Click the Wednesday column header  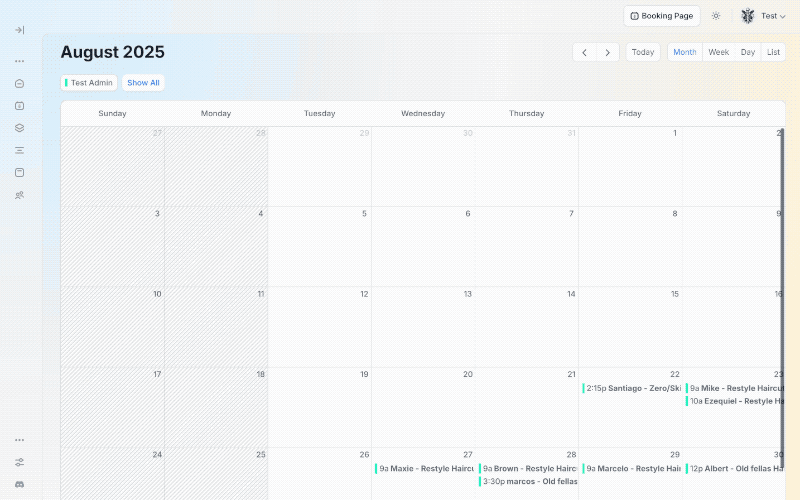click(423, 113)
